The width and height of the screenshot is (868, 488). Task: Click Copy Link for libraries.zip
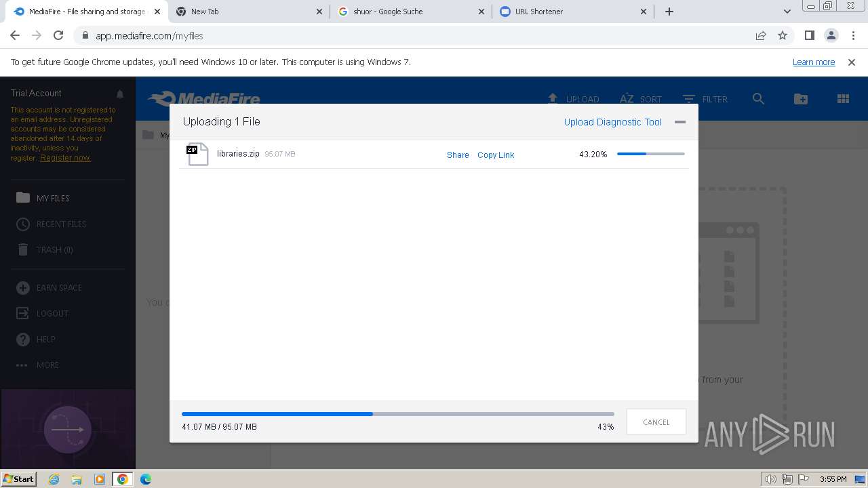click(x=496, y=155)
